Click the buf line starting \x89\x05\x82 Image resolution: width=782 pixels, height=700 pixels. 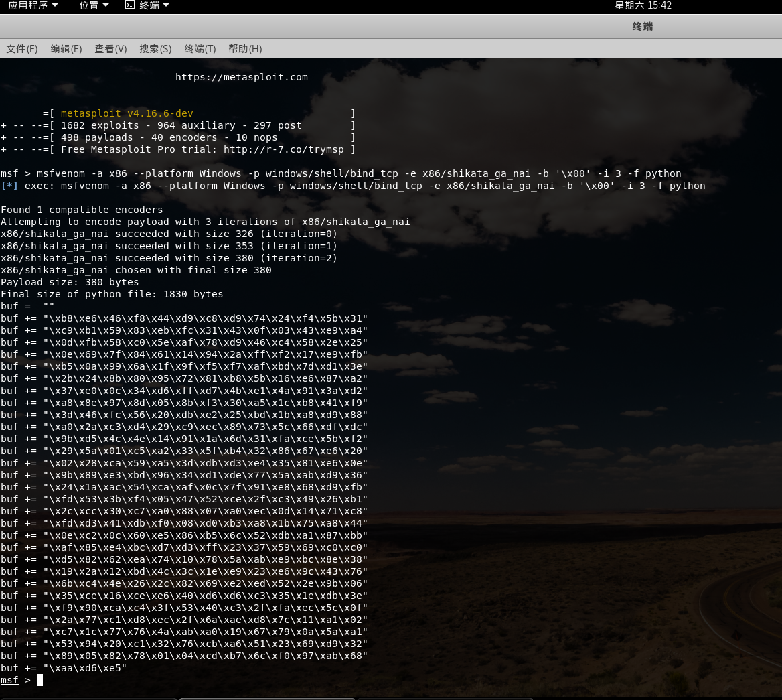point(184,656)
